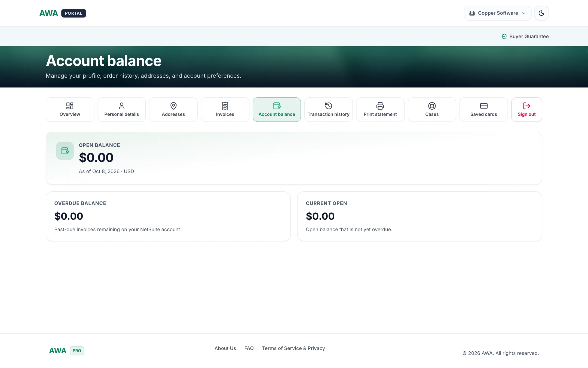Click the building icon in the company selector
This screenshot has height=368, width=588.
pyautogui.click(x=472, y=13)
